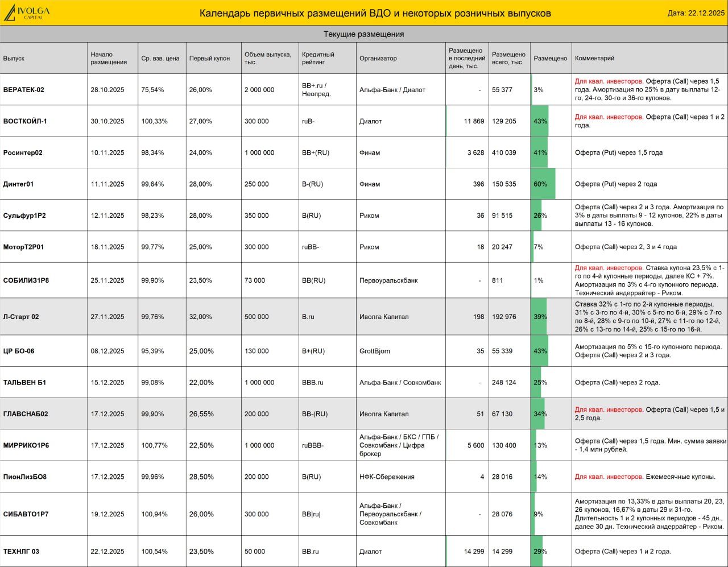
Task: Click the BBB.ru rating for ТАЛЬВЕН Б1
Action: coord(313,383)
